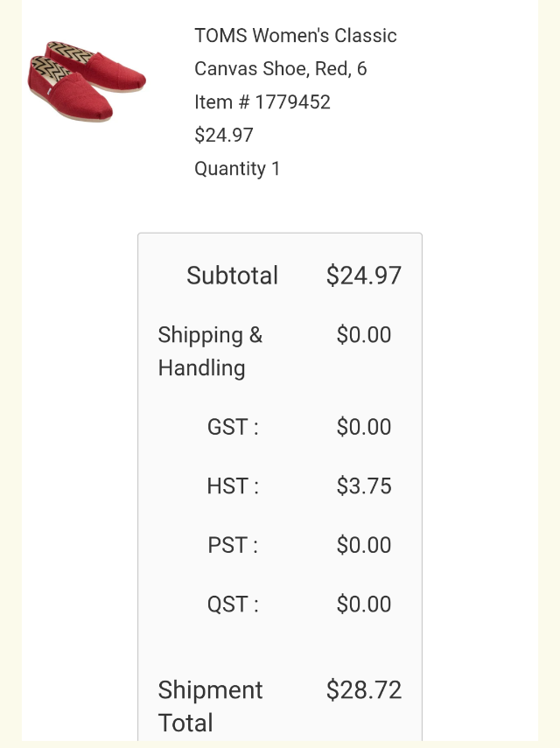Click the Quantity 1 line
560x748 pixels.
click(237, 169)
